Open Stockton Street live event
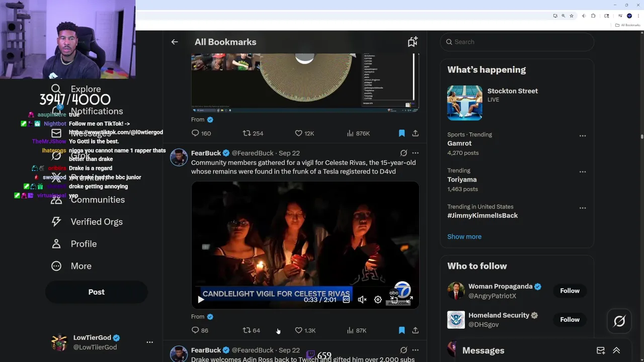644x362 pixels. (x=517, y=103)
